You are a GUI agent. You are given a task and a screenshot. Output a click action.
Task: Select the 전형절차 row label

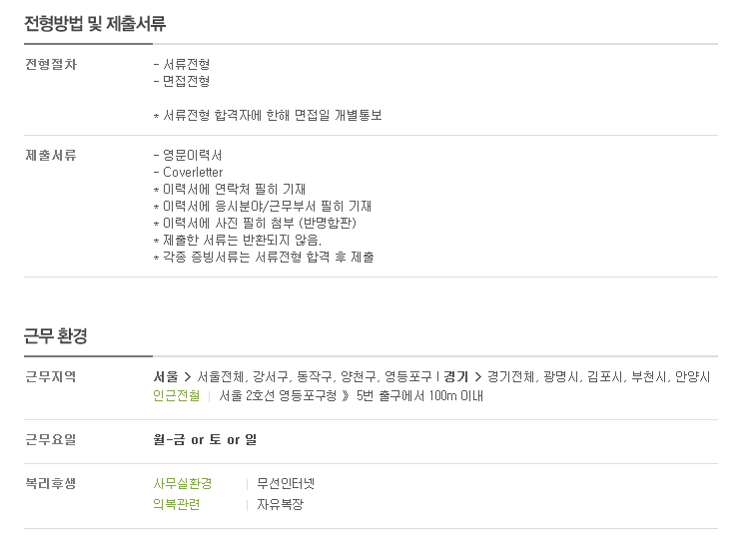[x=51, y=64]
